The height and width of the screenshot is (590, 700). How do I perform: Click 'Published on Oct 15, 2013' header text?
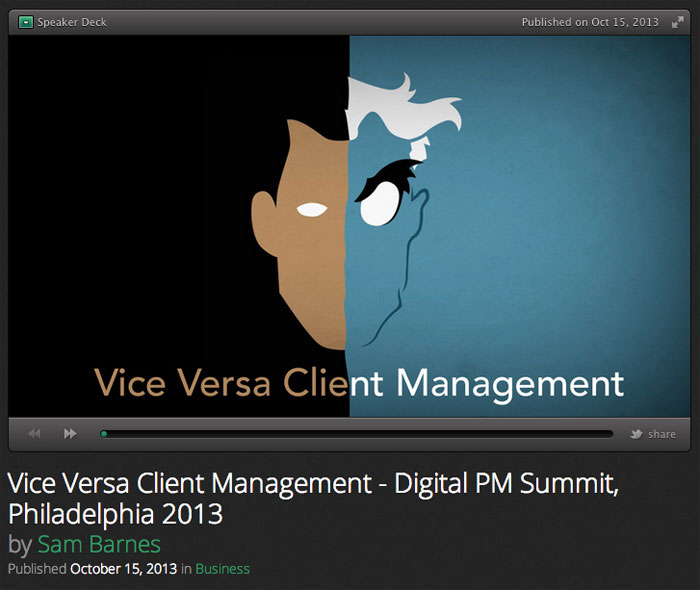click(590, 22)
